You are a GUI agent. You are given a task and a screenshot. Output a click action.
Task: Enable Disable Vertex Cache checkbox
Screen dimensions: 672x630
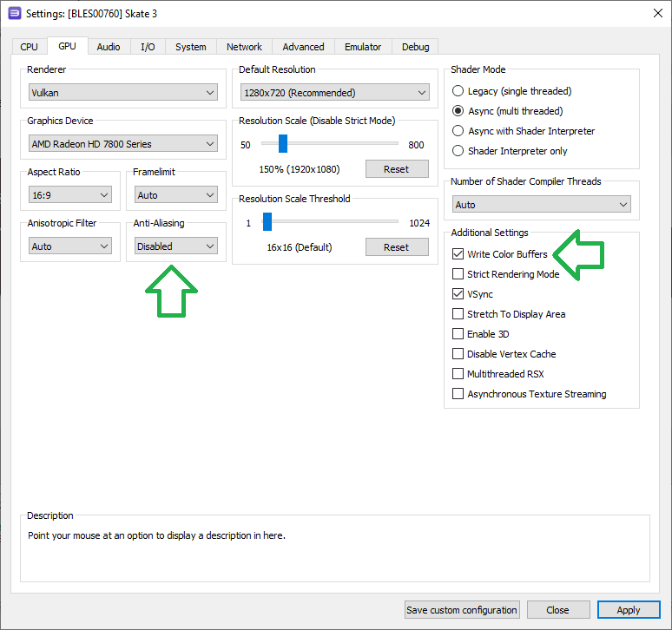458,354
